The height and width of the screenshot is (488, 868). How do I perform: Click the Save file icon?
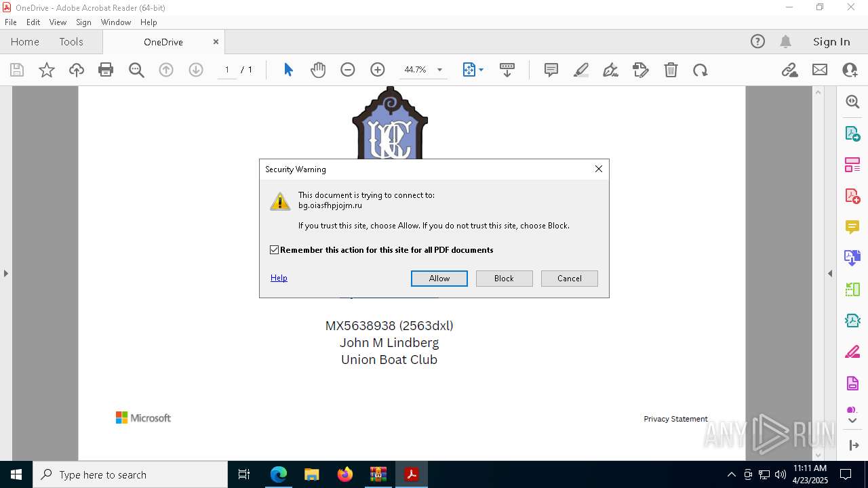pyautogui.click(x=17, y=70)
